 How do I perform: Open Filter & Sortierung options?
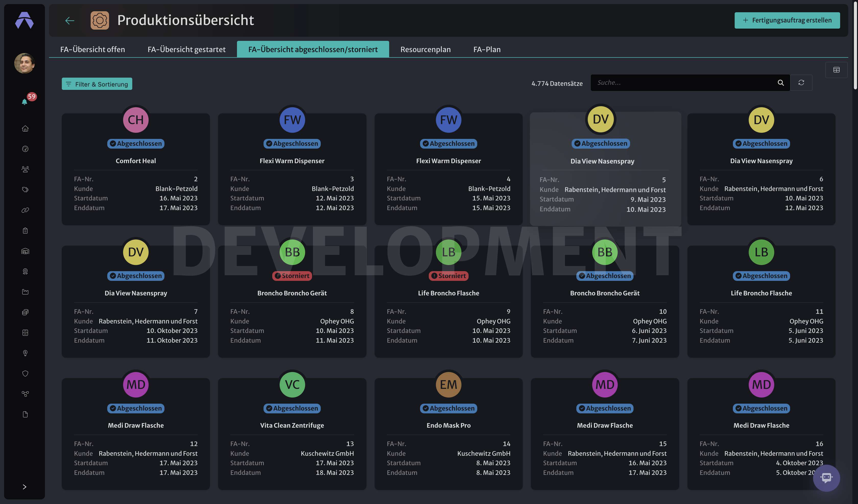pyautogui.click(x=97, y=84)
